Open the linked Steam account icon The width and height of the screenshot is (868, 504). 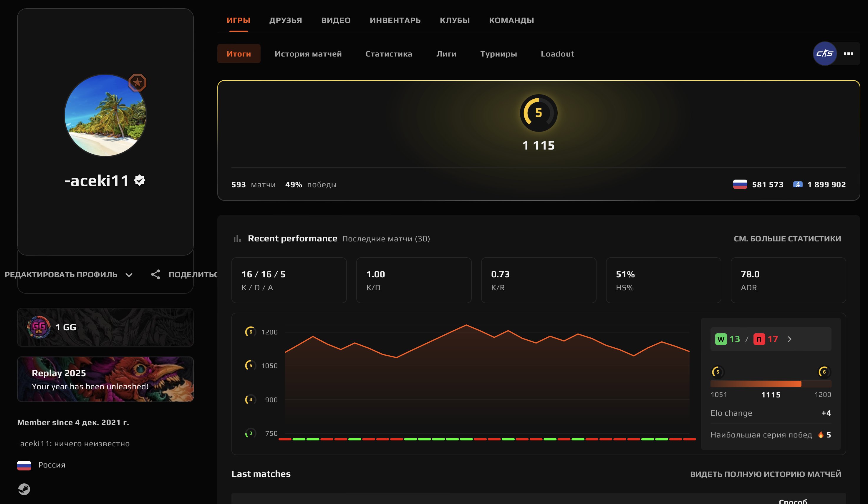(x=24, y=489)
